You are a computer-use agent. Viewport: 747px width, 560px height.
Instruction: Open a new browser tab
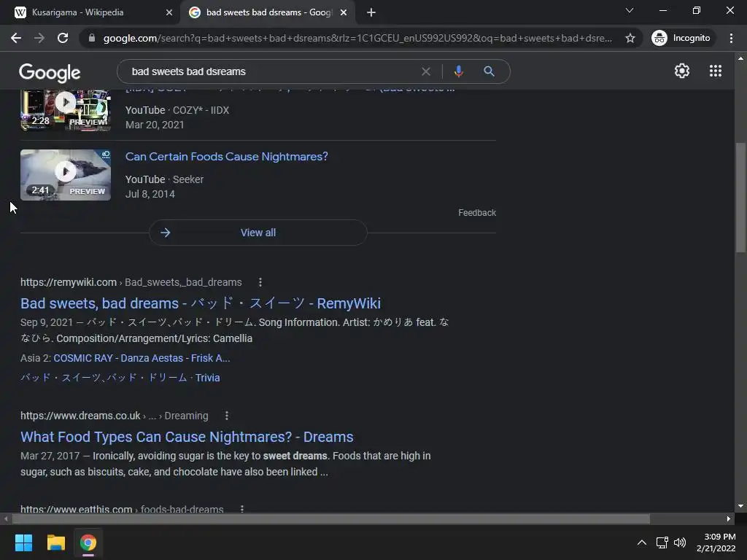click(371, 12)
